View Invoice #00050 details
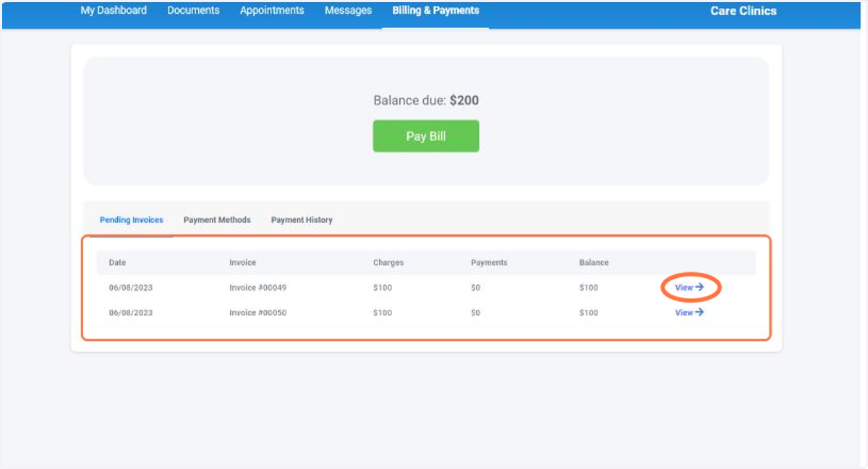 pyautogui.click(x=689, y=313)
